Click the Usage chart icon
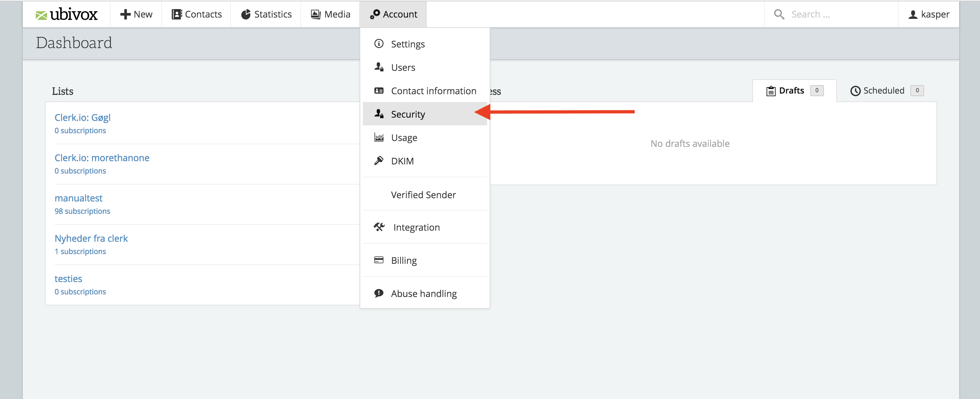This screenshot has width=980, height=399. [x=378, y=137]
